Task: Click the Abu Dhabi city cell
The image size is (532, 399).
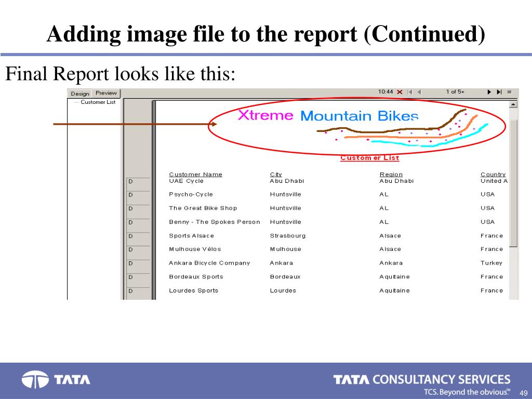Action: [287, 181]
